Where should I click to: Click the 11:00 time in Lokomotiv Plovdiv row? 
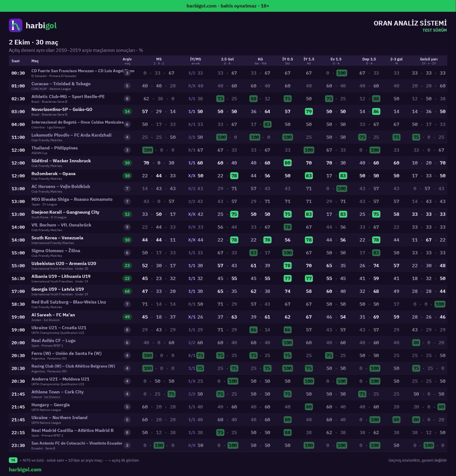coord(18,137)
